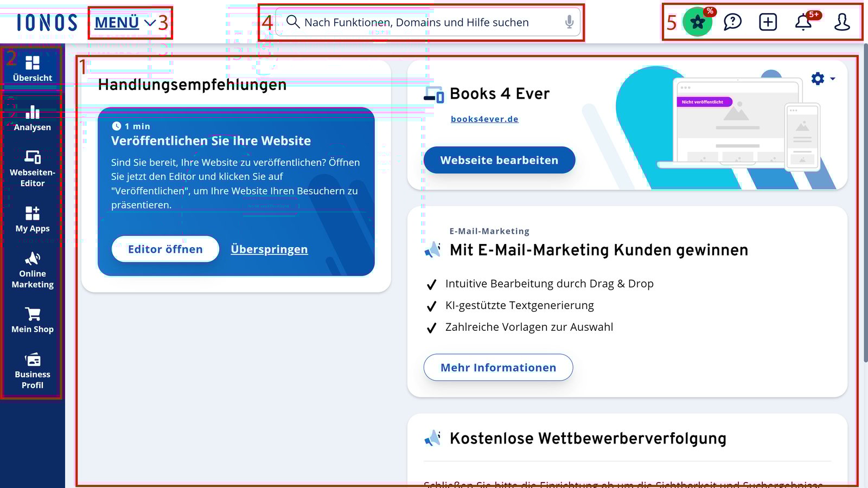Open the help chat bubble icon

point(733,22)
